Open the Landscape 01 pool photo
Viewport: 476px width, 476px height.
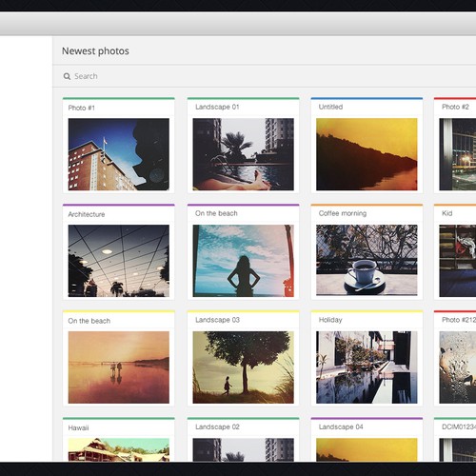tap(244, 154)
